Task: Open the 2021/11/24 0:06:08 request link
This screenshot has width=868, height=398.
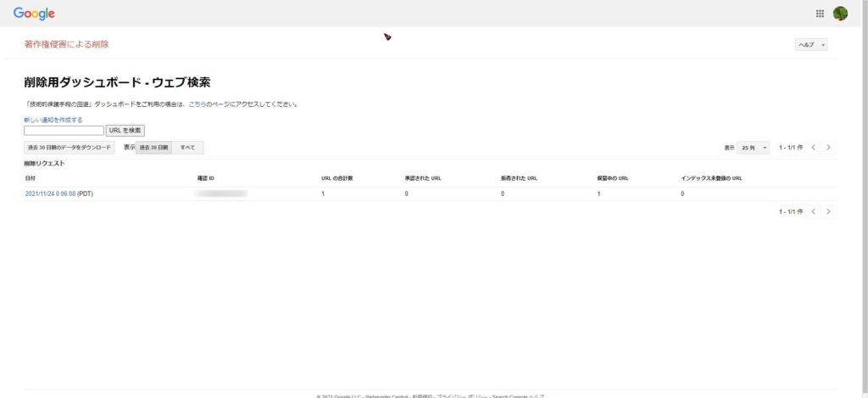Action: pyautogui.click(x=50, y=194)
